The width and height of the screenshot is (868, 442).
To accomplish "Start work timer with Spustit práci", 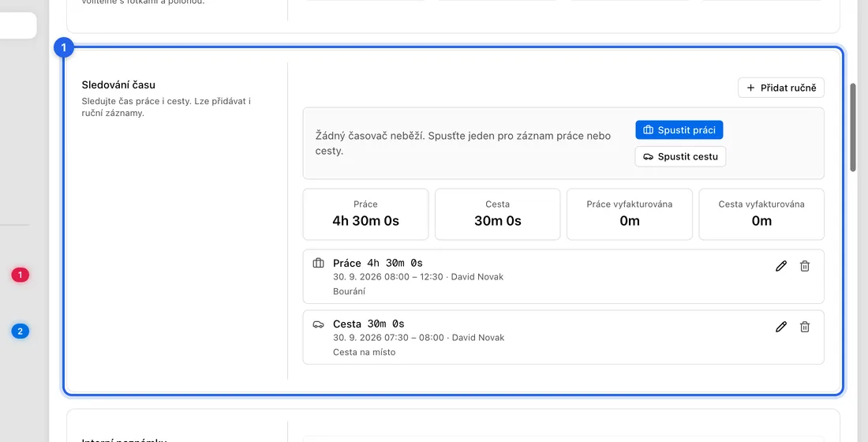I will 679,130.
